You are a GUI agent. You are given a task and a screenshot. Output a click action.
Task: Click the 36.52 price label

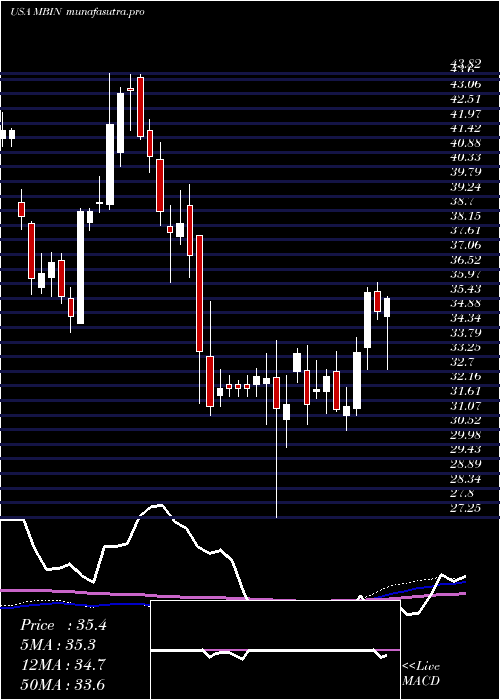[x=465, y=260]
